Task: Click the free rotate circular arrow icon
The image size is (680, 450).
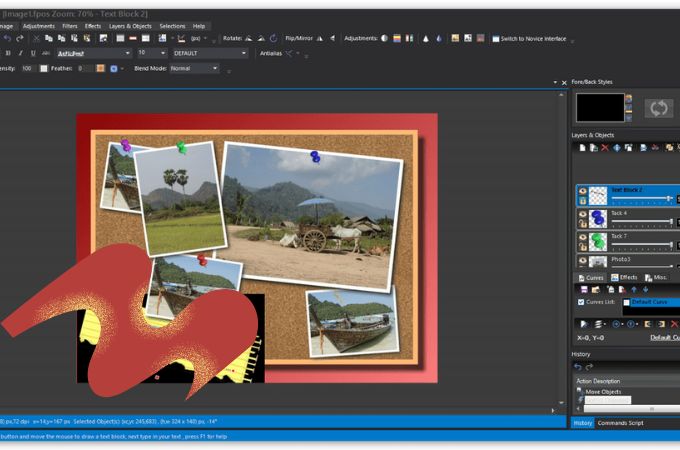Action: 274,39
